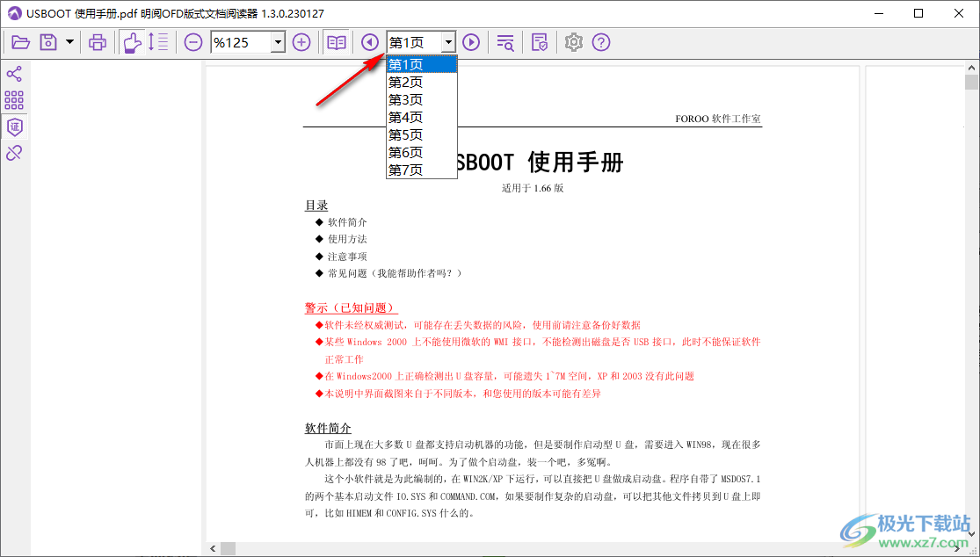Select 第3页 in the page list
Viewport: 980px width, 557px height.
[x=422, y=99]
